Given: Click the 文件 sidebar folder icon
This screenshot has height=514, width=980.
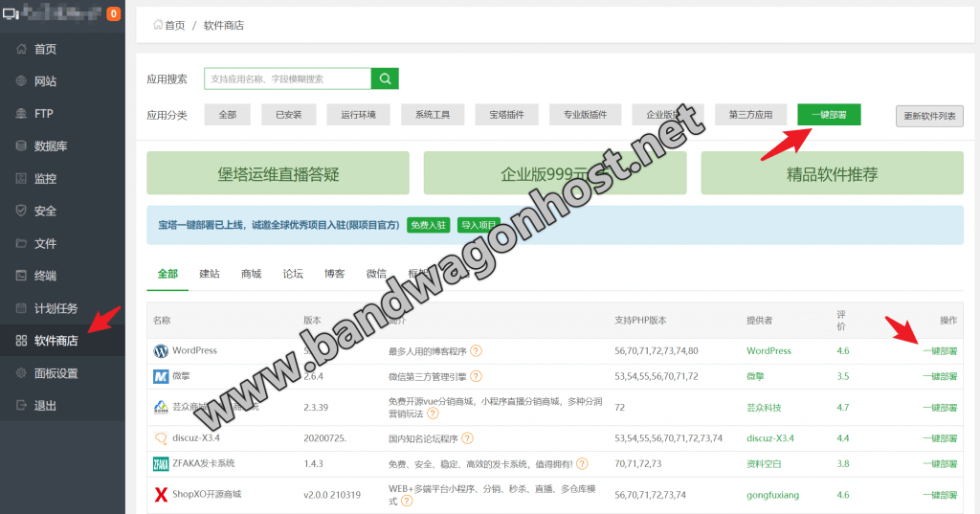Looking at the screenshot, I should coord(21,243).
